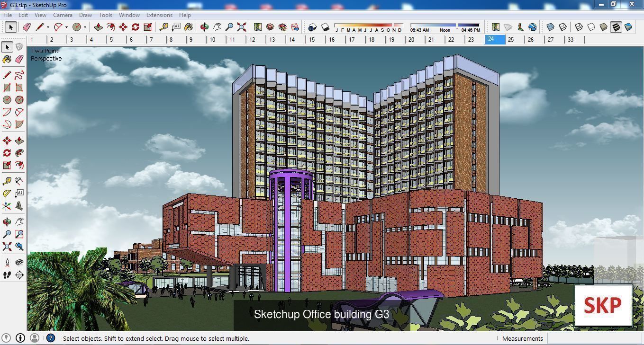Viewport: 644px width, 345px height.
Task: Expand the Arc tool dropdown arrow
Action: pos(66,27)
